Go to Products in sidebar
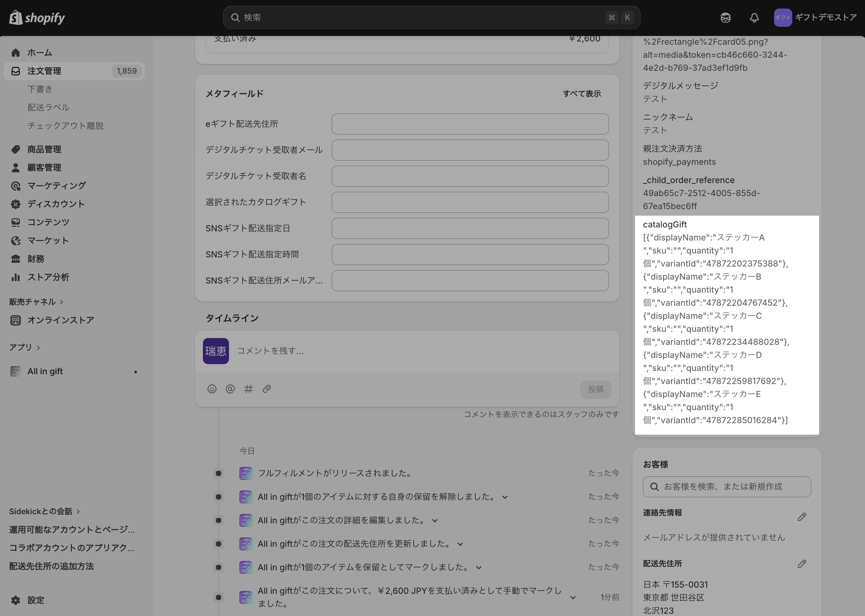 [x=44, y=149]
